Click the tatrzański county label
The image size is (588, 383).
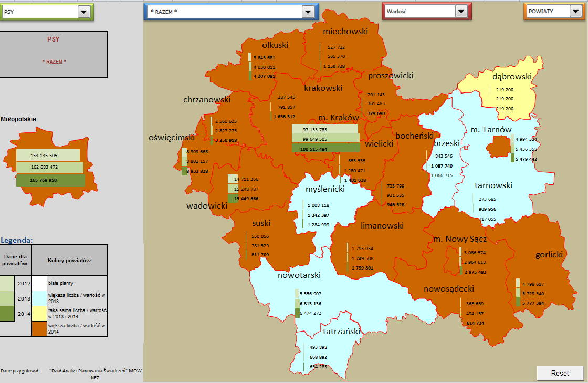coord(341,331)
